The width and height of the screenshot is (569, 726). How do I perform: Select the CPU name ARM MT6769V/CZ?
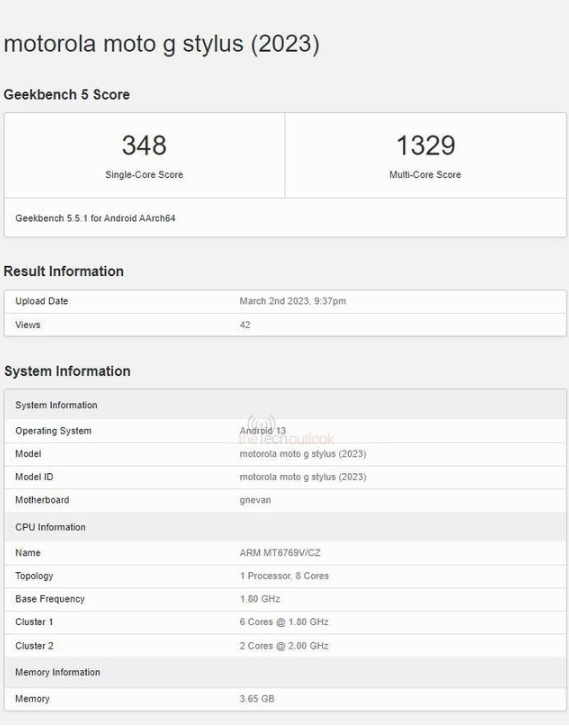pyautogui.click(x=280, y=553)
